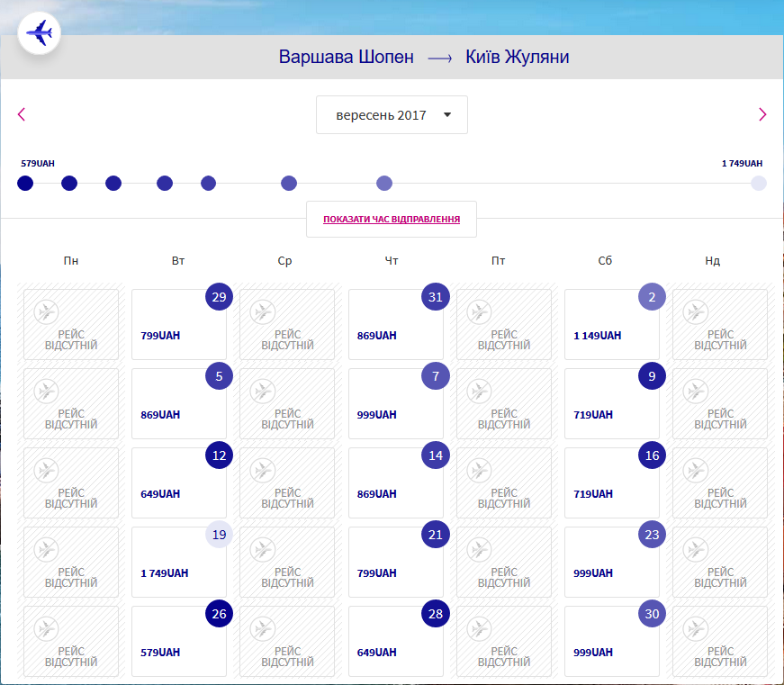Click the date badge number 31
The image size is (784, 685).
pos(436,296)
